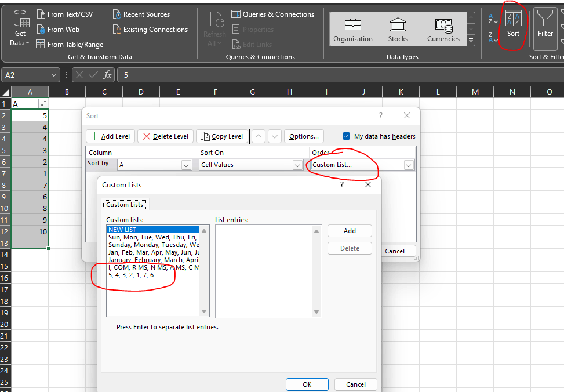Open Queries & Connections pane
This screenshot has width=564, height=392.
(x=272, y=14)
